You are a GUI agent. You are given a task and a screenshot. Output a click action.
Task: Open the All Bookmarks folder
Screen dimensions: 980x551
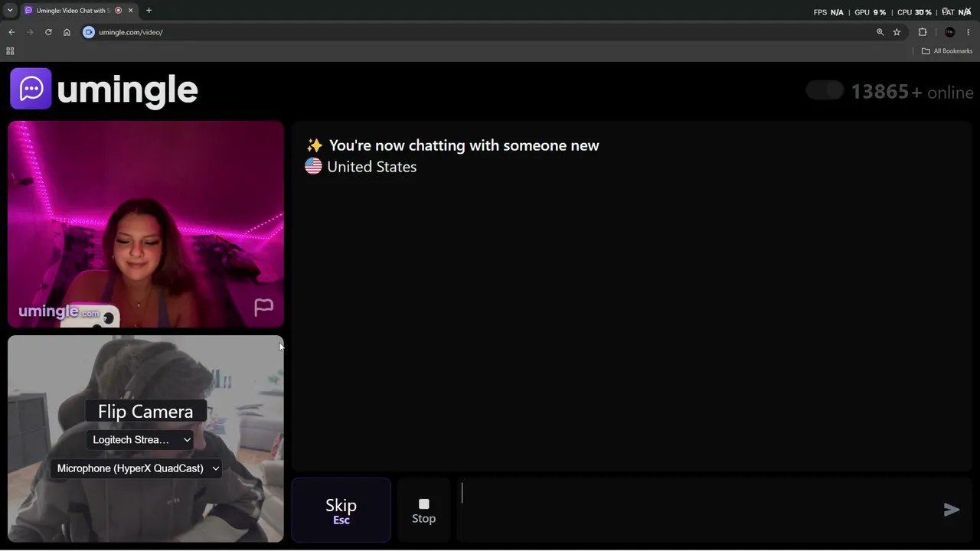pyautogui.click(x=947, y=51)
